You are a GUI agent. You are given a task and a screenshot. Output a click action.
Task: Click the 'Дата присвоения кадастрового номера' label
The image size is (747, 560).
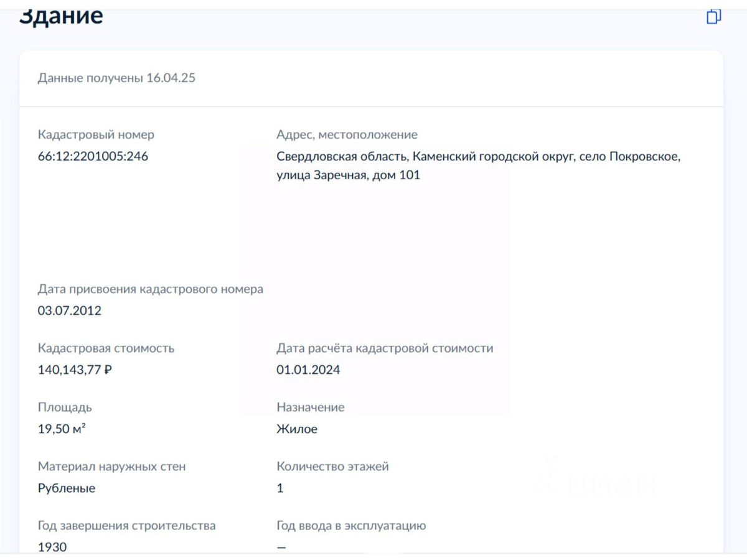coord(150,289)
